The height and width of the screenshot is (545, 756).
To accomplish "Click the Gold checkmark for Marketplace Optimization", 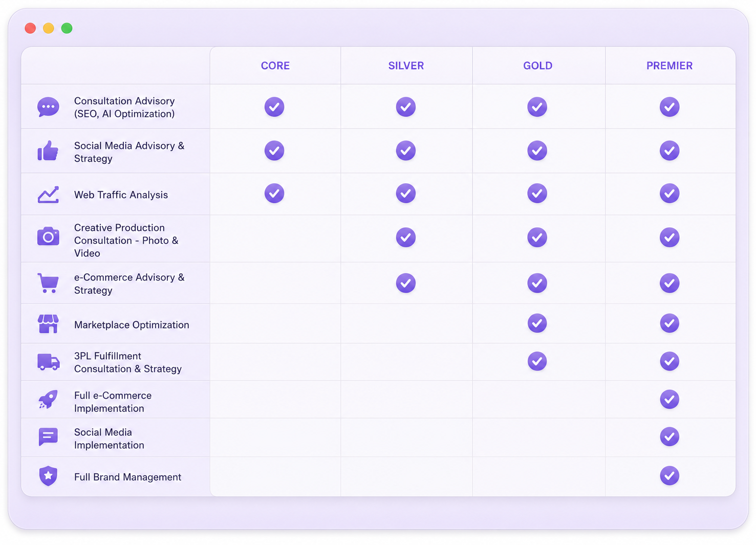I will [537, 323].
